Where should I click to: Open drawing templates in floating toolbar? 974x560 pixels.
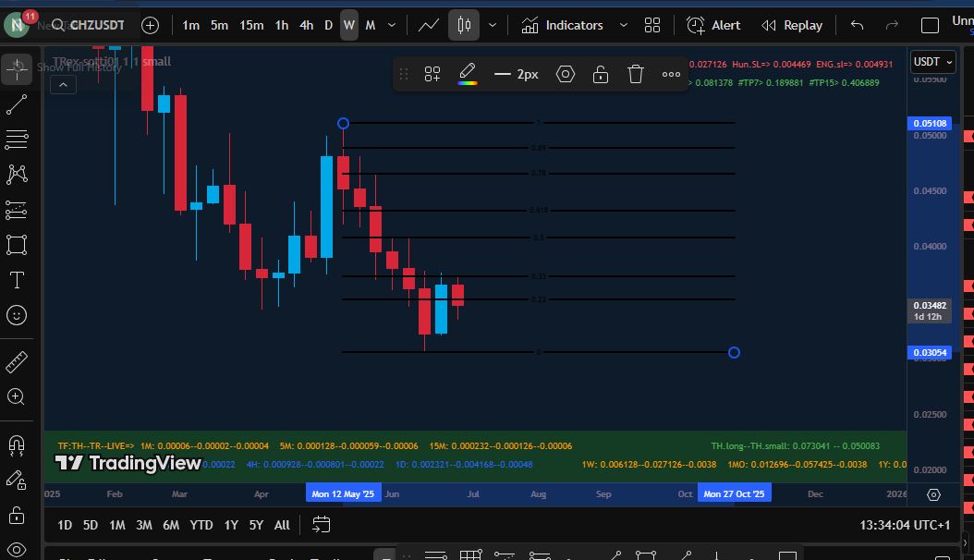[432, 75]
